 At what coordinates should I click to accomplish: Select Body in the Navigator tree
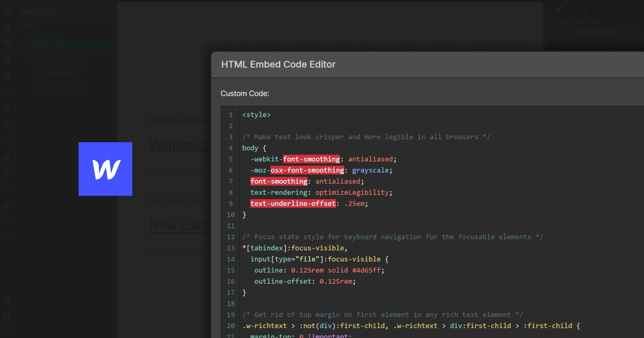coord(32,25)
